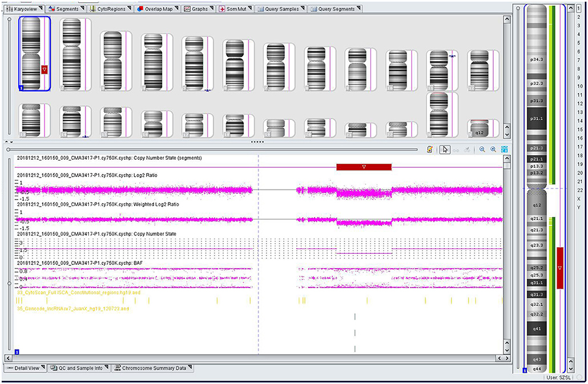Click the User: SZSL status text
The height and width of the screenshot is (384, 588).
[x=559, y=378]
